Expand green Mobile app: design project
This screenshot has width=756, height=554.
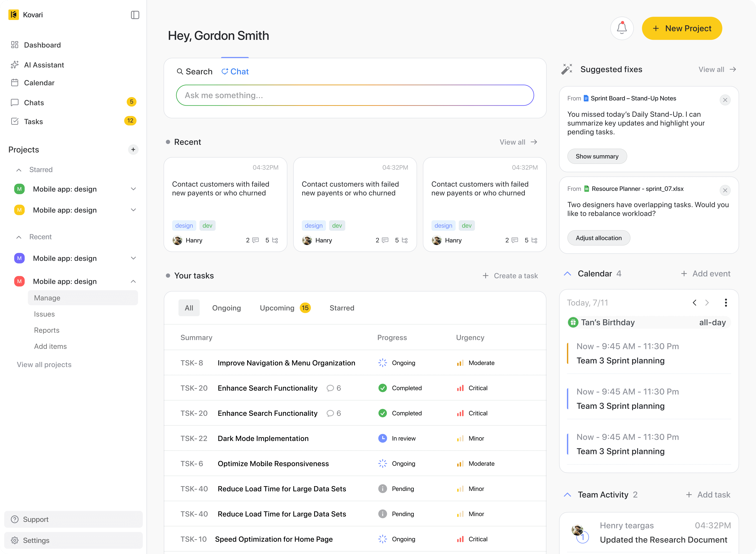pyautogui.click(x=133, y=189)
